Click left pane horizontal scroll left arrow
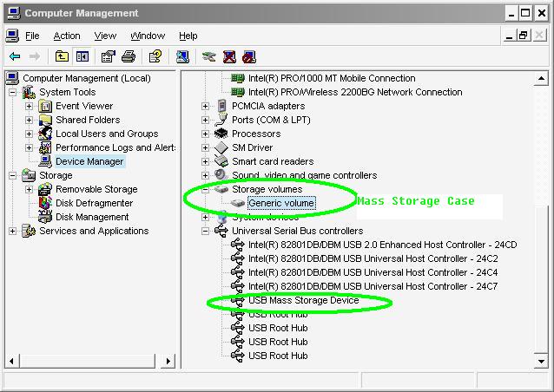The height and width of the screenshot is (392, 554). 12,361
